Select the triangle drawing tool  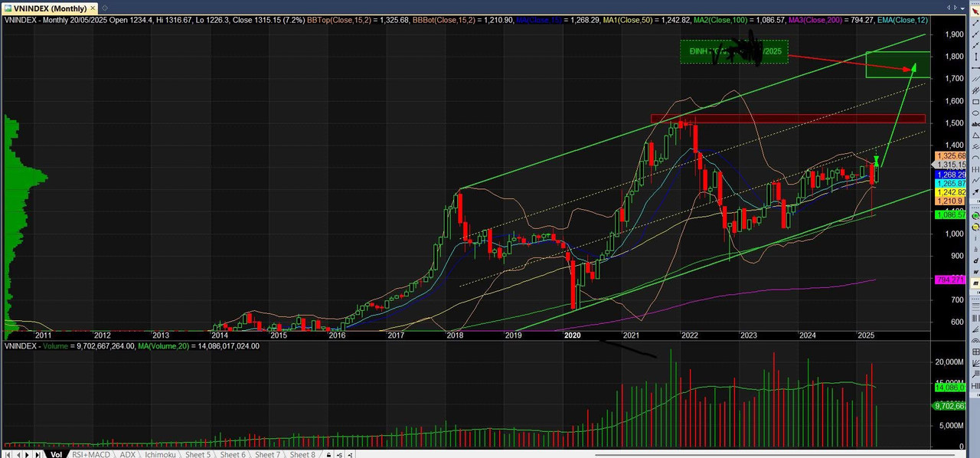pyautogui.click(x=976, y=135)
